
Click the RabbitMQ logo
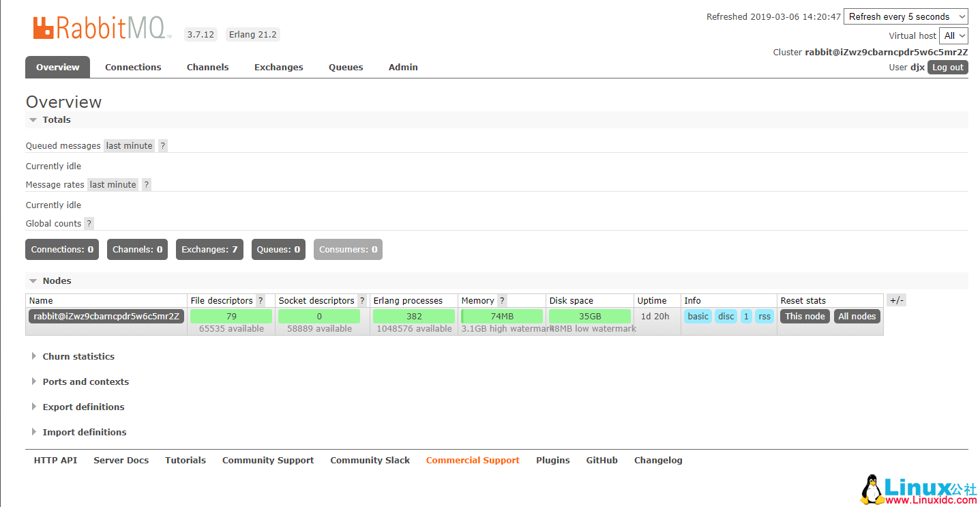pyautogui.click(x=95, y=27)
